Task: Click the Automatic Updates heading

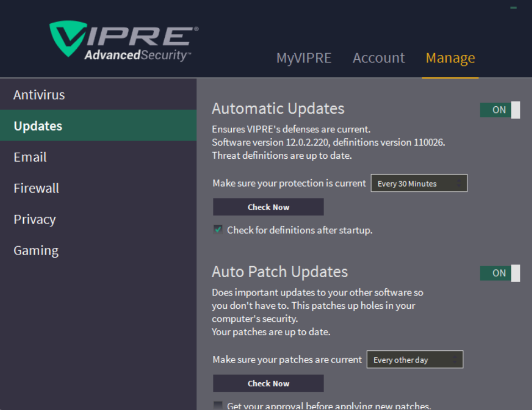Action: [x=278, y=108]
